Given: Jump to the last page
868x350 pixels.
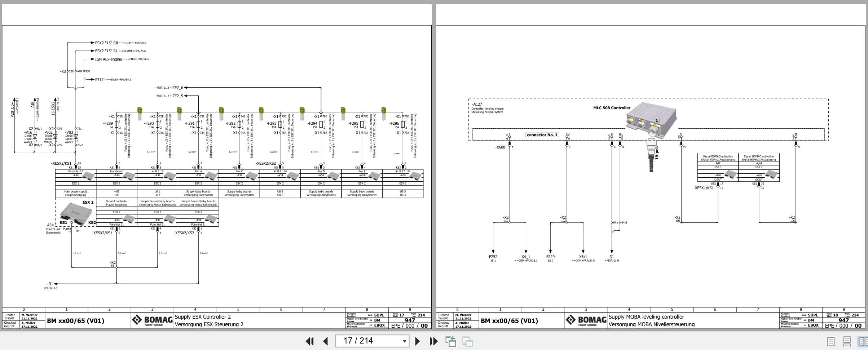Looking at the screenshot, I should pyautogui.click(x=433, y=341).
